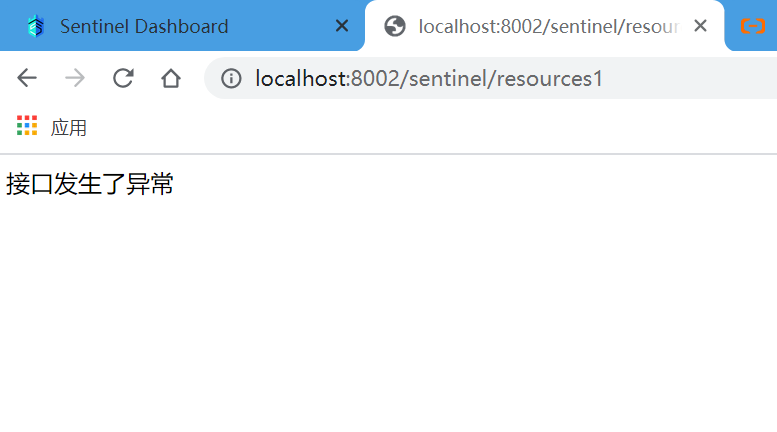
Task: Open the browser home page
Action: 171,78
